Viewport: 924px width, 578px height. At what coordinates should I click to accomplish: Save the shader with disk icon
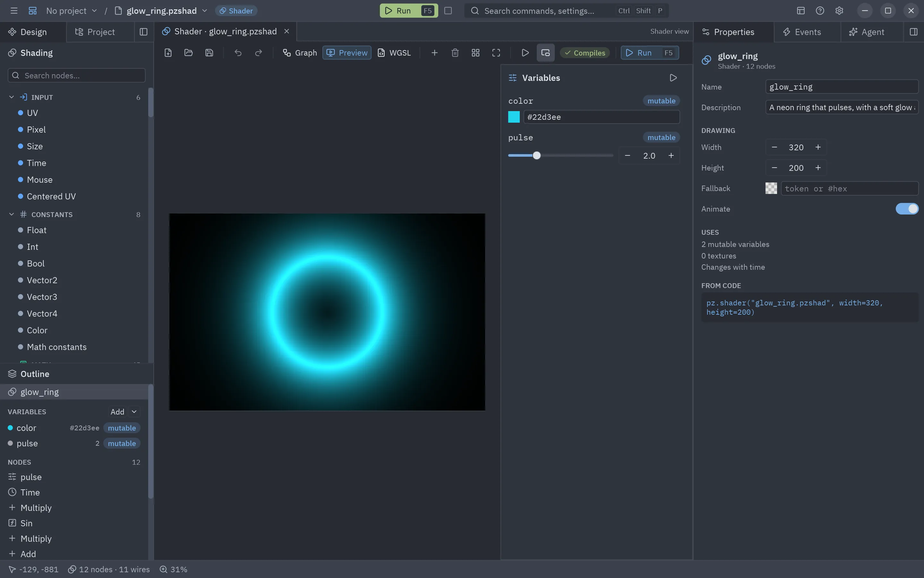tap(209, 53)
